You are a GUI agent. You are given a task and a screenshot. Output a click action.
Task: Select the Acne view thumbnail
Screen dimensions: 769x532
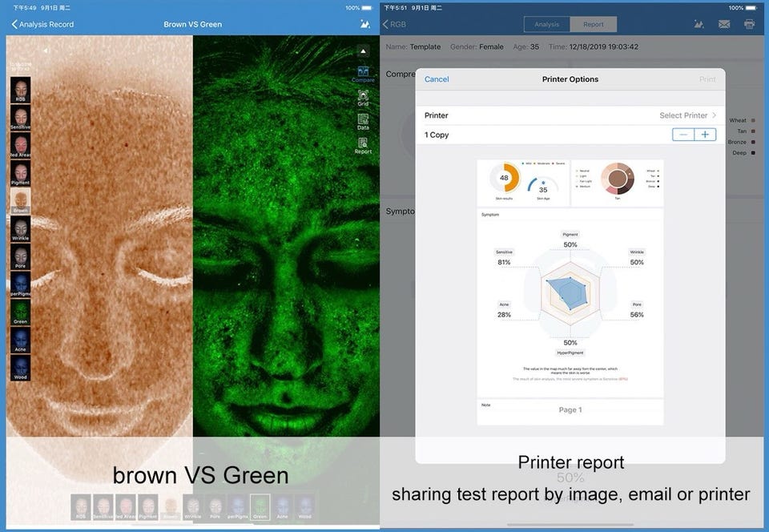21,340
